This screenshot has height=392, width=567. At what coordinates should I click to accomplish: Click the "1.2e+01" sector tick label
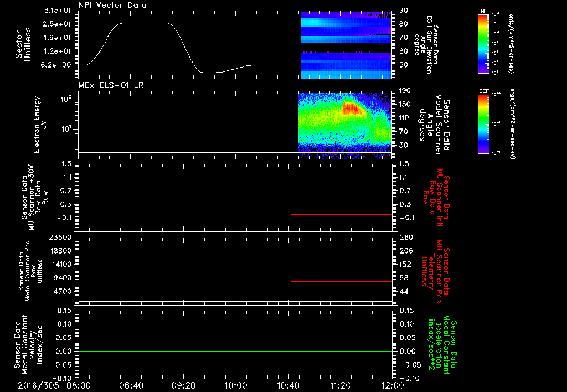click(56, 51)
